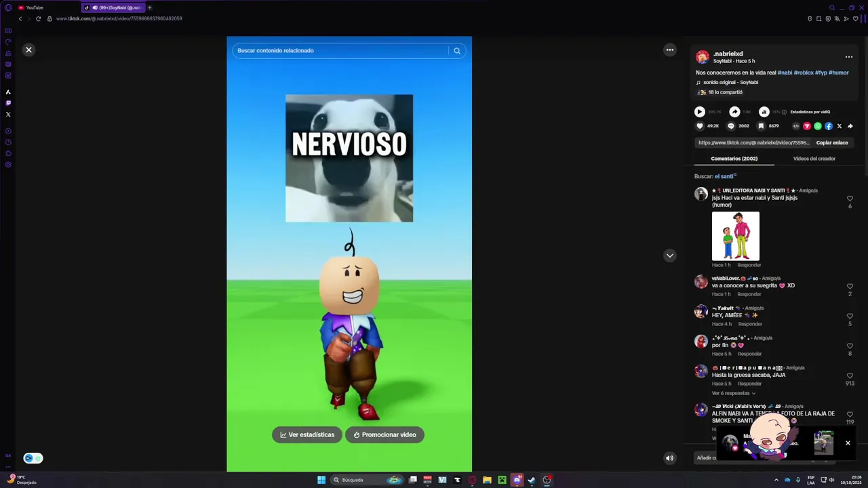The image size is (868, 488).
Task: Open more share options arrow
Action: pos(850,126)
